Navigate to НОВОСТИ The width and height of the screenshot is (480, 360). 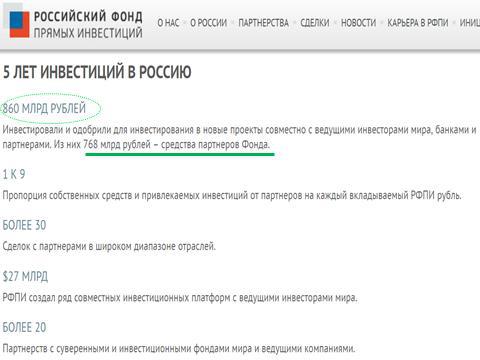358,23
